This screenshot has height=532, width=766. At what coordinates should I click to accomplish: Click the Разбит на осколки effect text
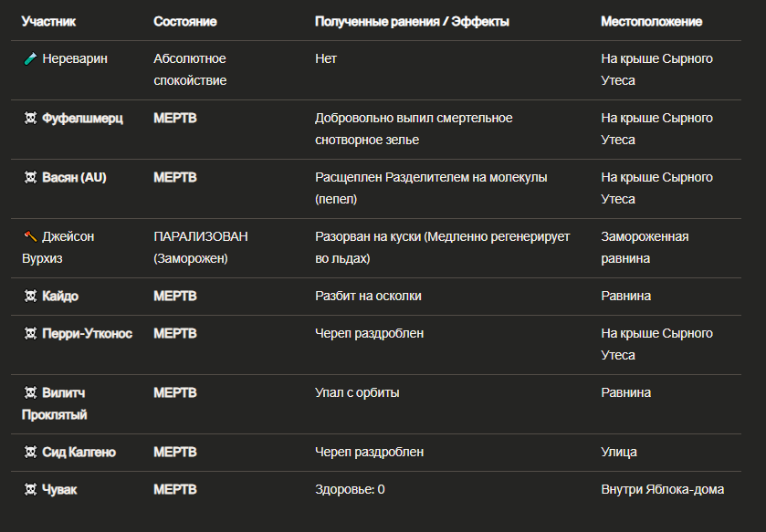click(368, 296)
